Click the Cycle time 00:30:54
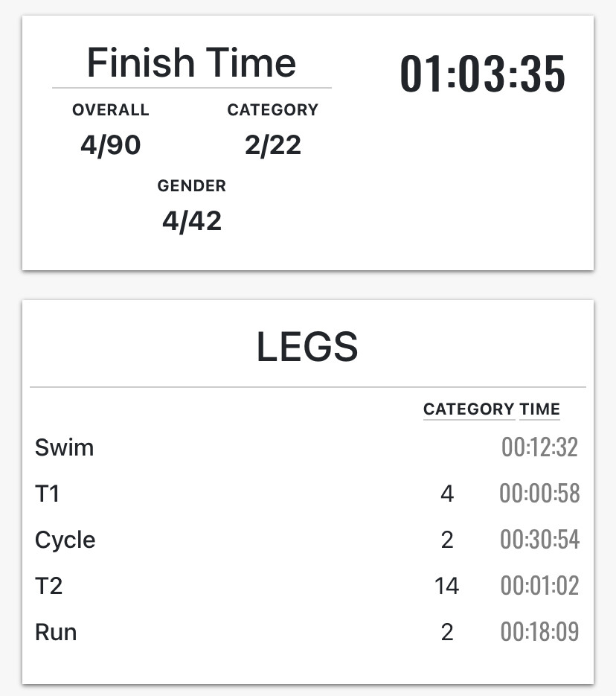 pyautogui.click(x=539, y=540)
